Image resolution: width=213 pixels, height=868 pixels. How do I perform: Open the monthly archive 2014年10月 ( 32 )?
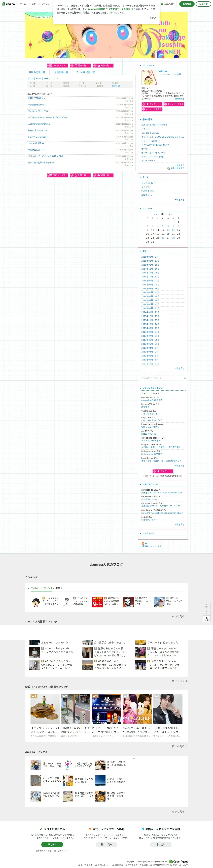pyautogui.click(x=150, y=277)
